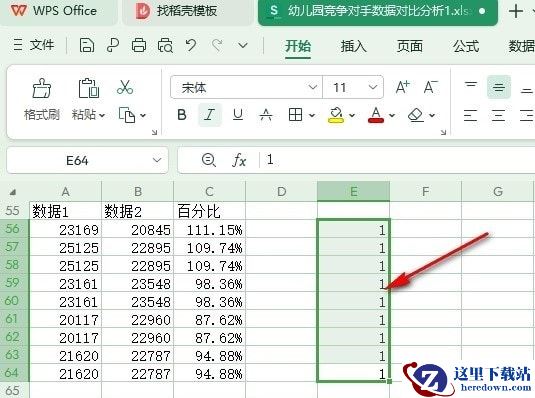The height and width of the screenshot is (398, 535).
Task: Click the Increase Font Size icon
Action: tap(402, 87)
